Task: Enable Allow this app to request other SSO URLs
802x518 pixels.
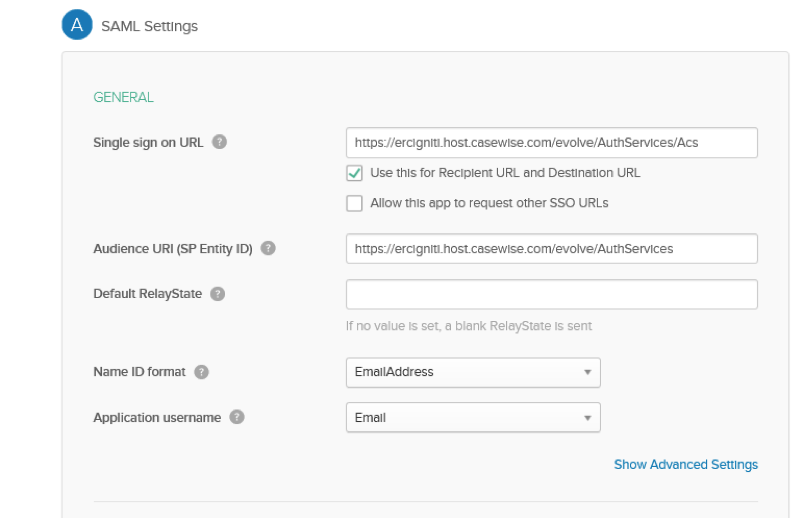Action: tap(354, 203)
